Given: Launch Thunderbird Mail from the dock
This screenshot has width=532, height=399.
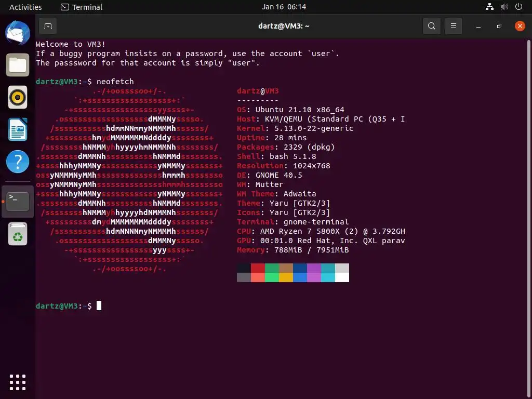Looking at the screenshot, I should click(x=18, y=33).
